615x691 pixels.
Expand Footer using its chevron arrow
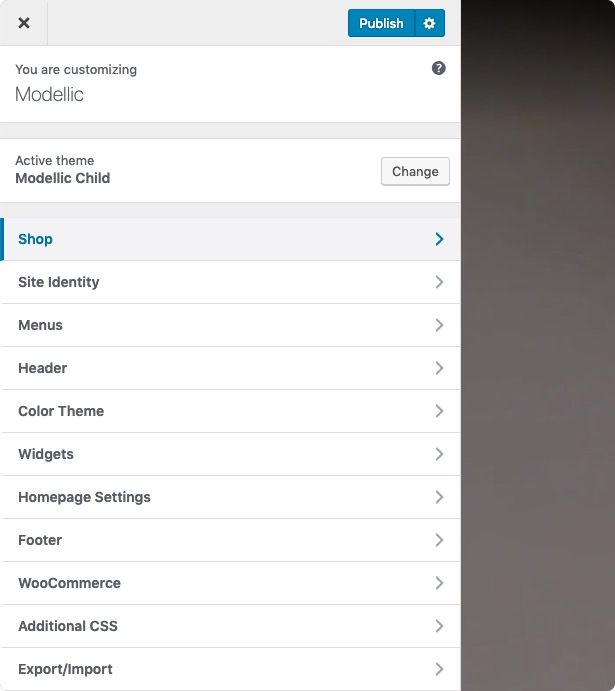(439, 540)
